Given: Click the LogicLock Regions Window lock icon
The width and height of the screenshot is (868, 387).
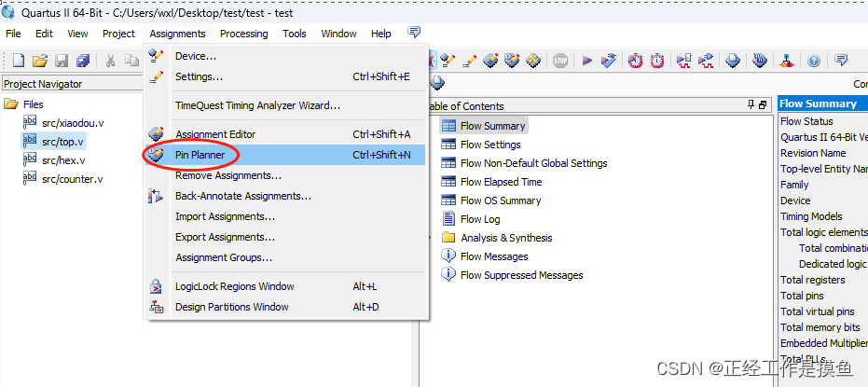Looking at the screenshot, I should [157, 286].
